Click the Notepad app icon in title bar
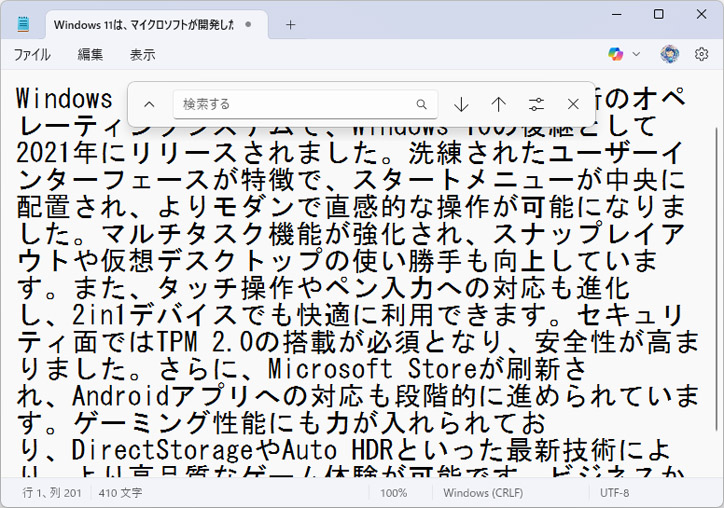The image size is (724, 508). (x=23, y=24)
